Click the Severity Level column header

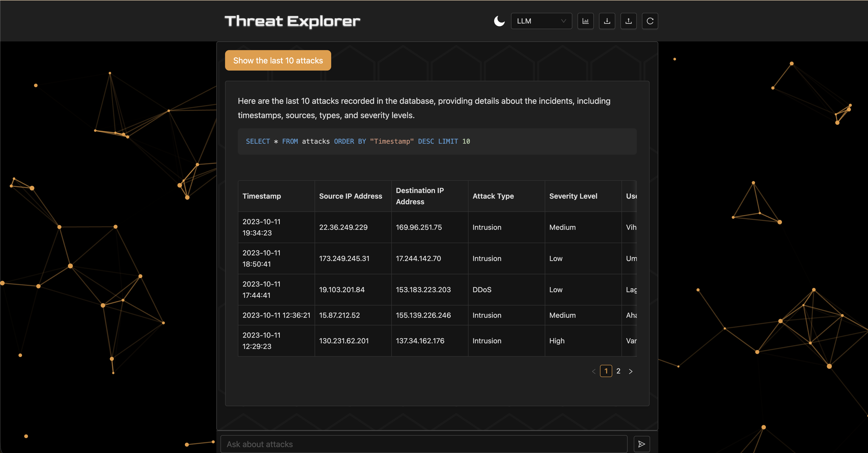point(573,196)
